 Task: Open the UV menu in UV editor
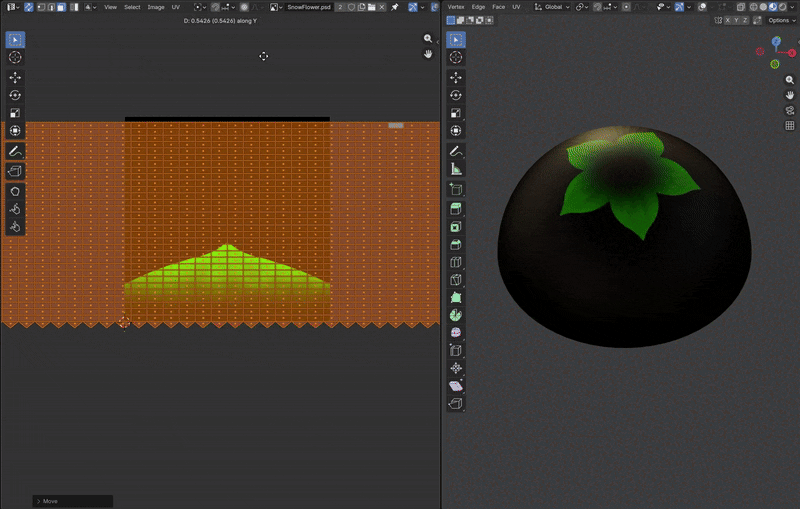click(175, 7)
